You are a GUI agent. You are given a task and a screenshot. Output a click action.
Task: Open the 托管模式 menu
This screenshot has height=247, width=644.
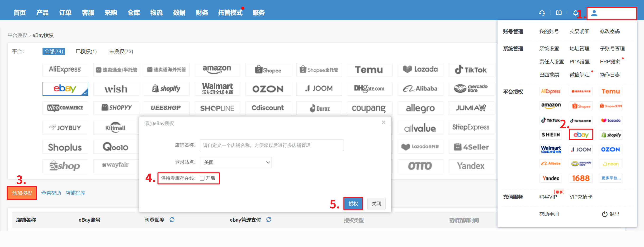coord(230,13)
